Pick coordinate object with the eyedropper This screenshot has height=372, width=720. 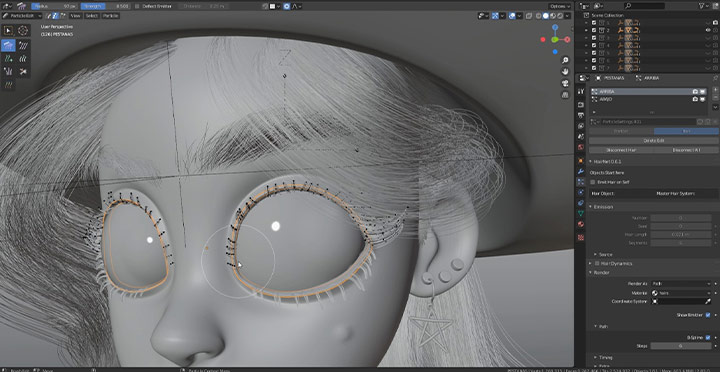coord(708,302)
